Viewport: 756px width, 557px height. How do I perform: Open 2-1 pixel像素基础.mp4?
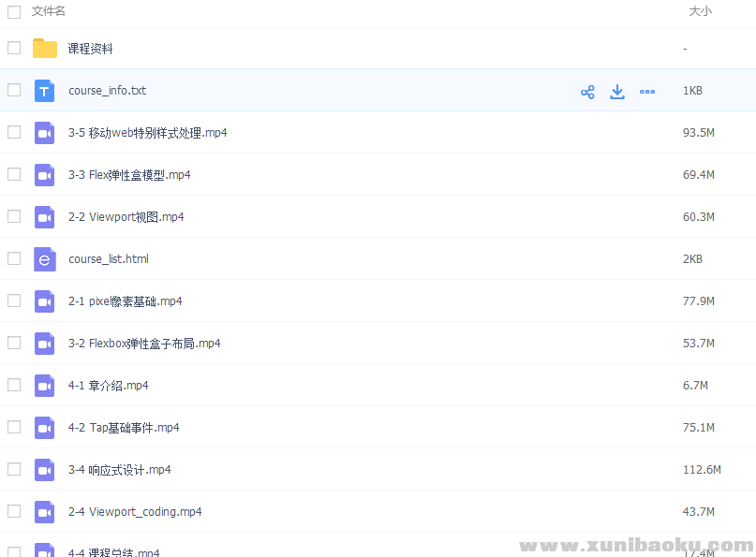click(x=126, y=300)
